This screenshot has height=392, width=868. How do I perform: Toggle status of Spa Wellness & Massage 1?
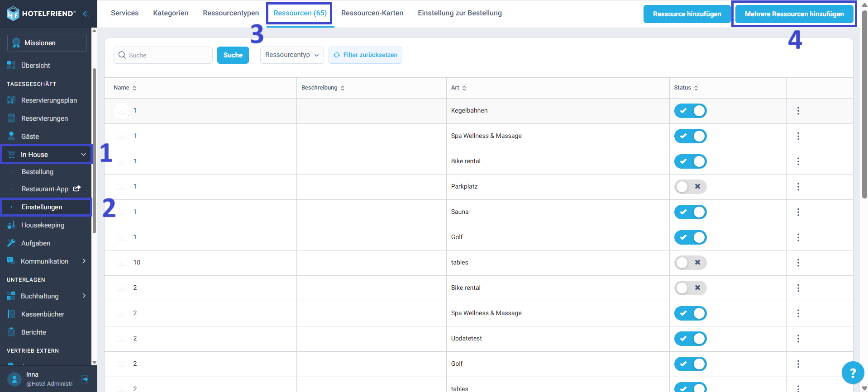point(690,136)
